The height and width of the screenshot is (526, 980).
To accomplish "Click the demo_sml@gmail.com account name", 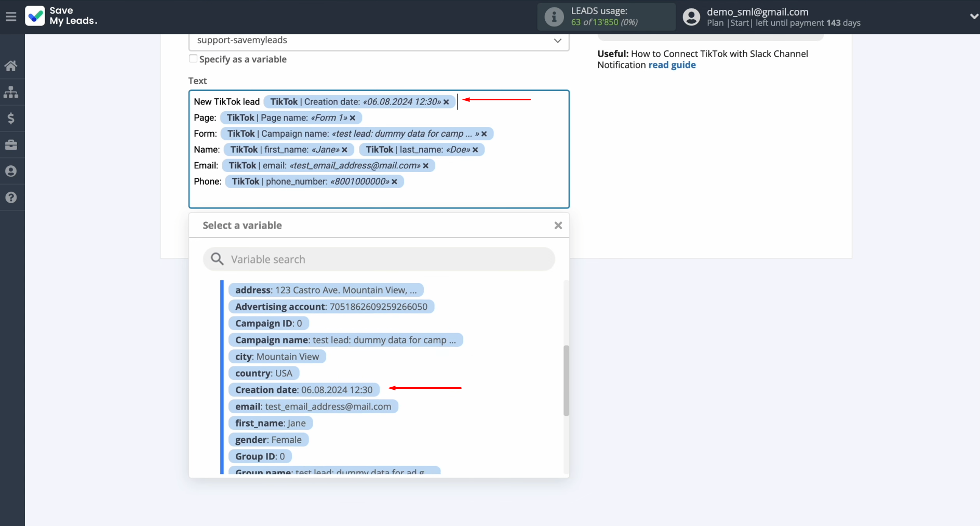I will pyautogui.click(x=757, y=11).
